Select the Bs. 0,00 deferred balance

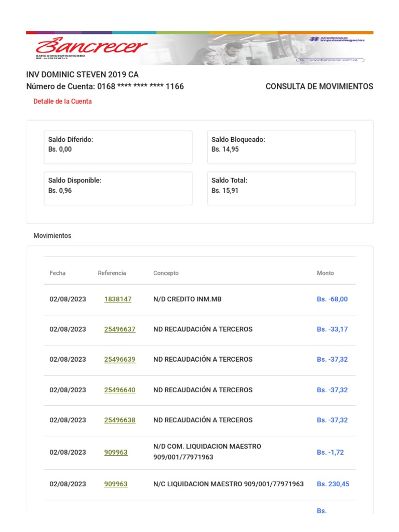click(x=60, y=149)
